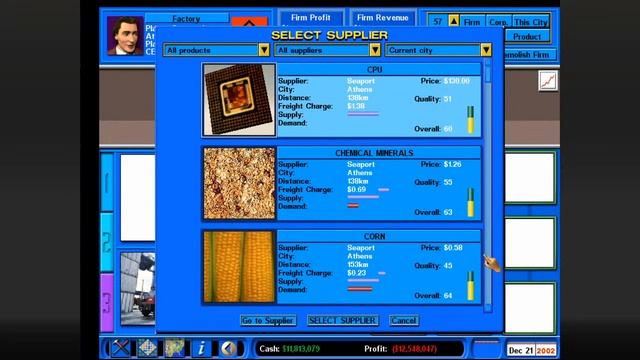The width and height of the screenshot is (640, 360).
Task: Click the Corn distance 153km
Action: (358, 264)
